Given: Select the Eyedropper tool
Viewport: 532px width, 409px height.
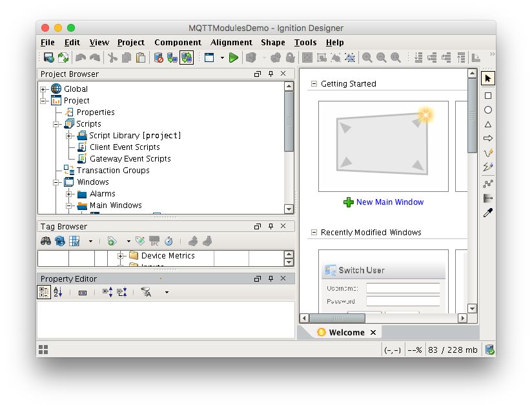Looking at the screenshot, I should [488, 213].
